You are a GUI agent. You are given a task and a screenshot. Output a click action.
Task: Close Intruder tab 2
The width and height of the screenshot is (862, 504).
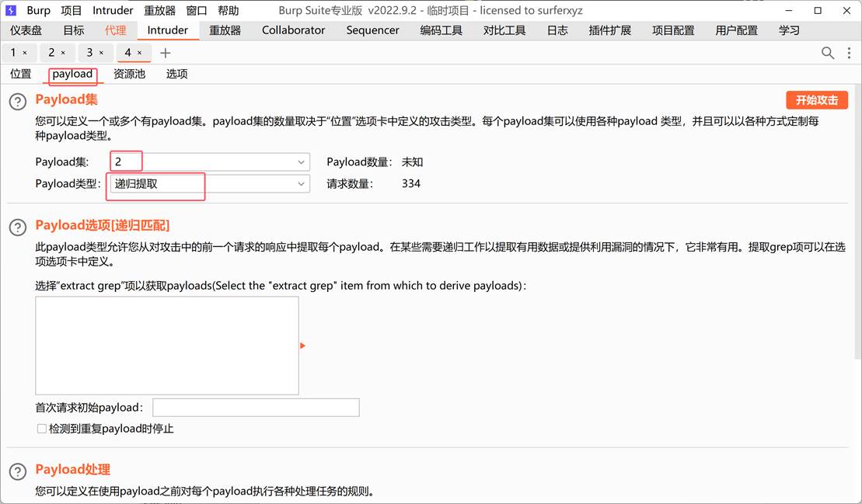(63, 53)
